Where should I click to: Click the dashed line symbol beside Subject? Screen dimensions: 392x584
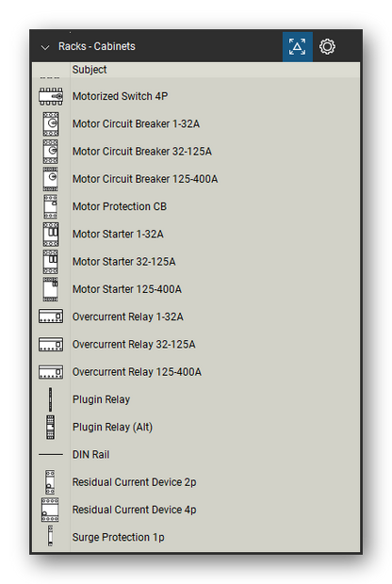click(x=50, y=77)
